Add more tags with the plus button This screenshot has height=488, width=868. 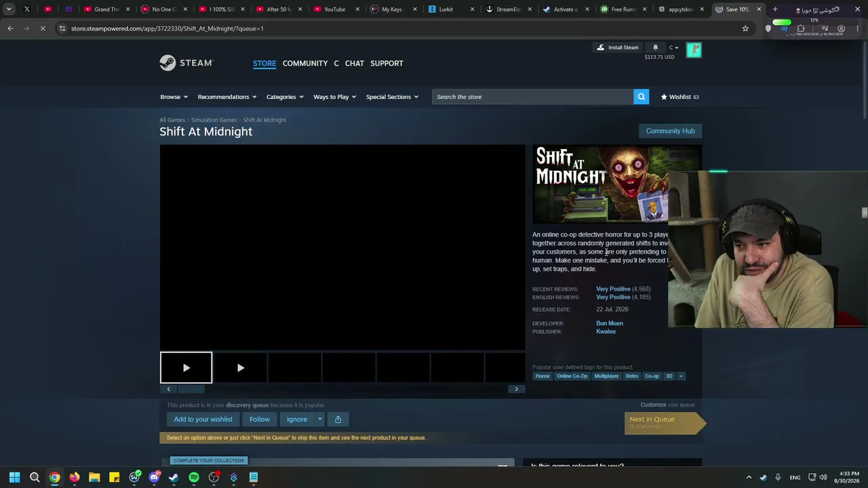[x=681, y=376]
